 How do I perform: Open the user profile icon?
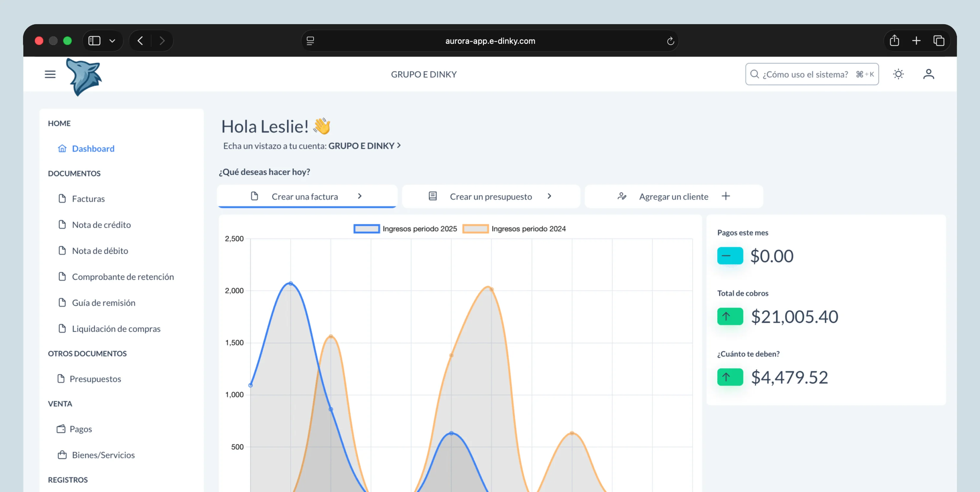click(929, 74)
